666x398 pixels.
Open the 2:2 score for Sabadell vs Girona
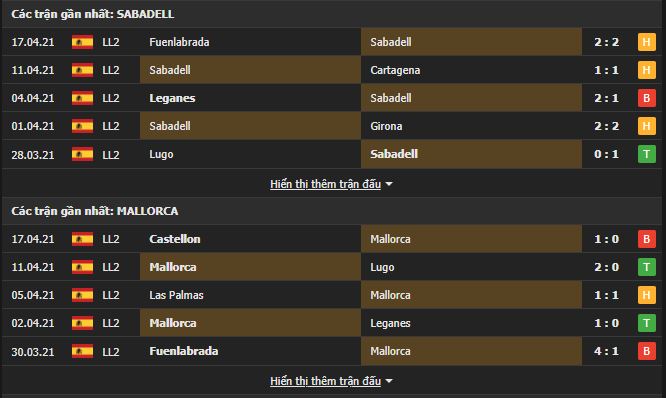coord(607,126)
